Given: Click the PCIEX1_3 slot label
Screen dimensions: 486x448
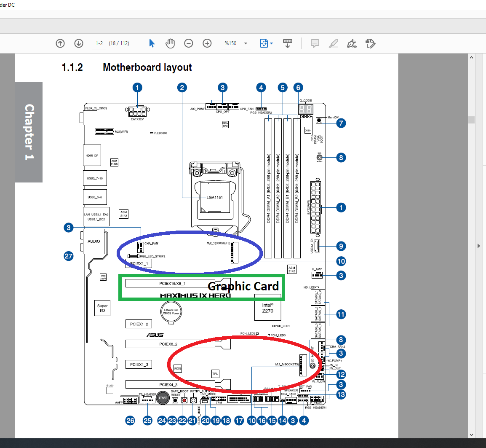Looking at the screenshot, I should 139,364.
